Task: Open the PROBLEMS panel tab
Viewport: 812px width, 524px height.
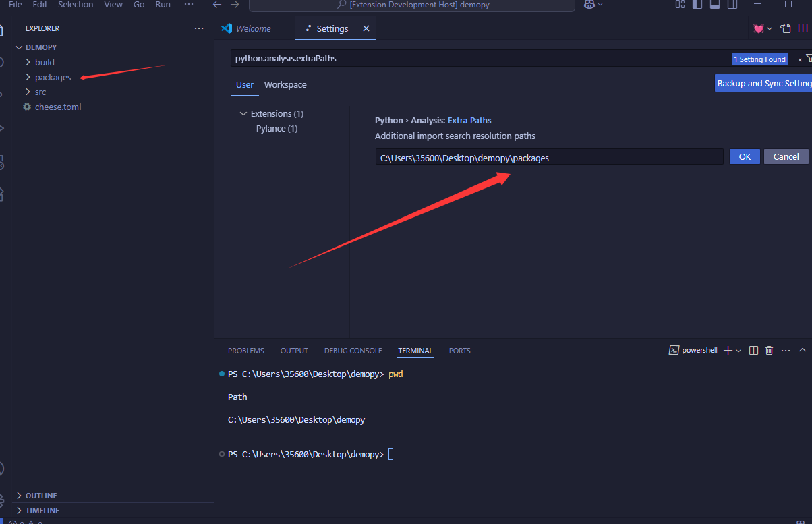Action: 246,351
